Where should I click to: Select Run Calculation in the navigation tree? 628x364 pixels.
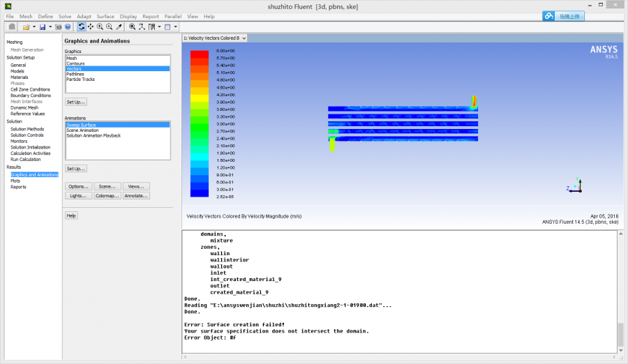pos(25,160)
